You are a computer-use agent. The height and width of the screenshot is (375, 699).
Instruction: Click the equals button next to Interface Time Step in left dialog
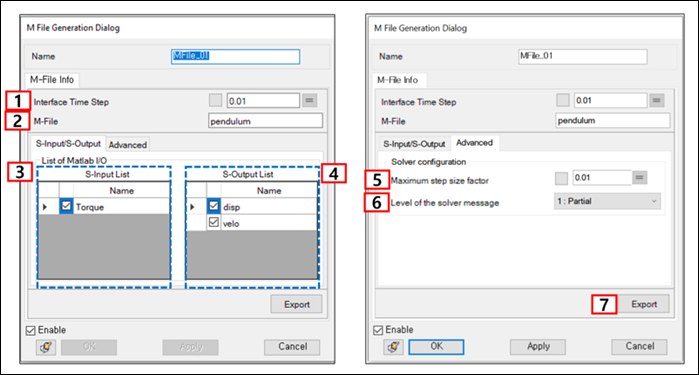pyautogui.click(x=309, y=100)
